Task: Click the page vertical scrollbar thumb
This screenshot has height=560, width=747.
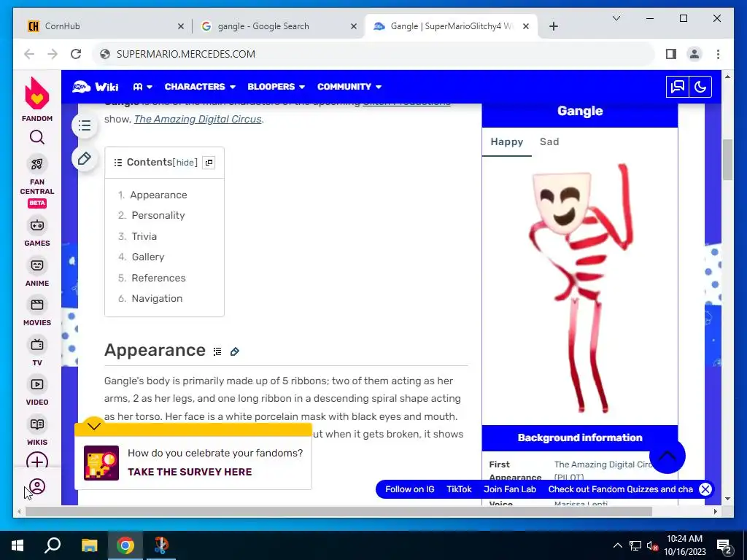Action: [x=727, y=160]
